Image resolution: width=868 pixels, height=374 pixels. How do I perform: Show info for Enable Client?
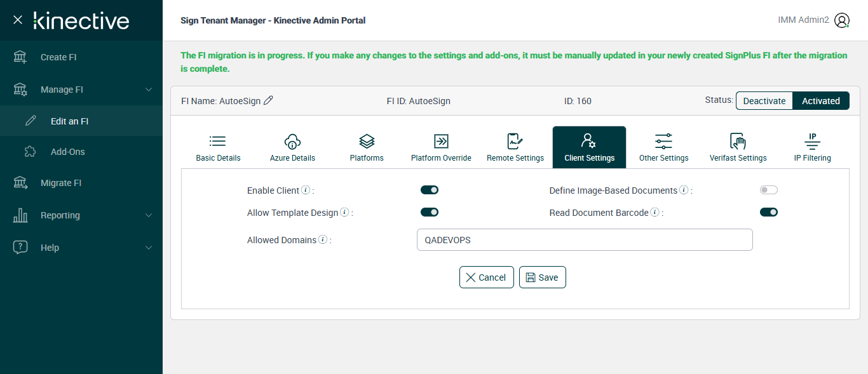[306, 190]
